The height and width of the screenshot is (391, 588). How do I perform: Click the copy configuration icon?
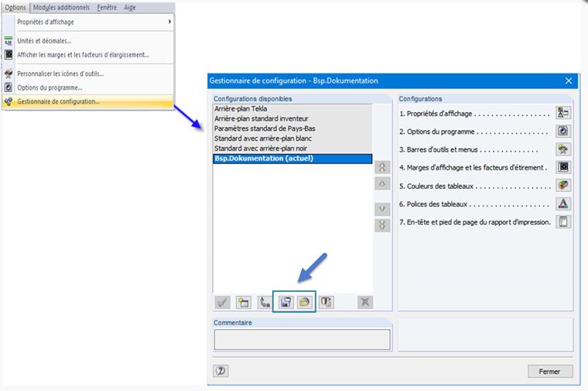(326, 302)
